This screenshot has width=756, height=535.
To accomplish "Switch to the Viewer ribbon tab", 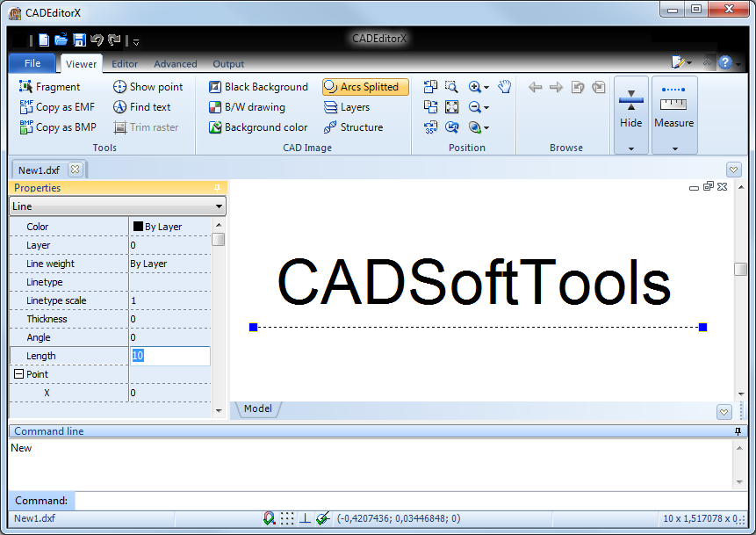I will [x=81, y=63].
